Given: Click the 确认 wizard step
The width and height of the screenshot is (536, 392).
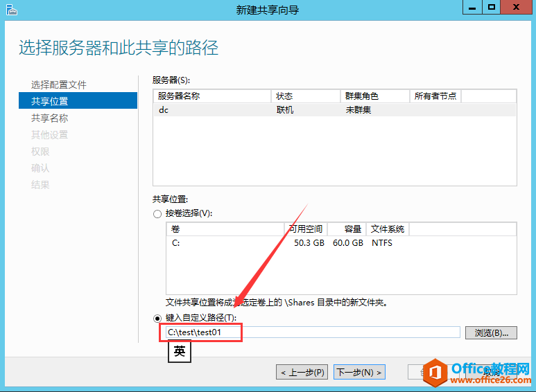Looking at the screenshot, I should tap(40, 168).
